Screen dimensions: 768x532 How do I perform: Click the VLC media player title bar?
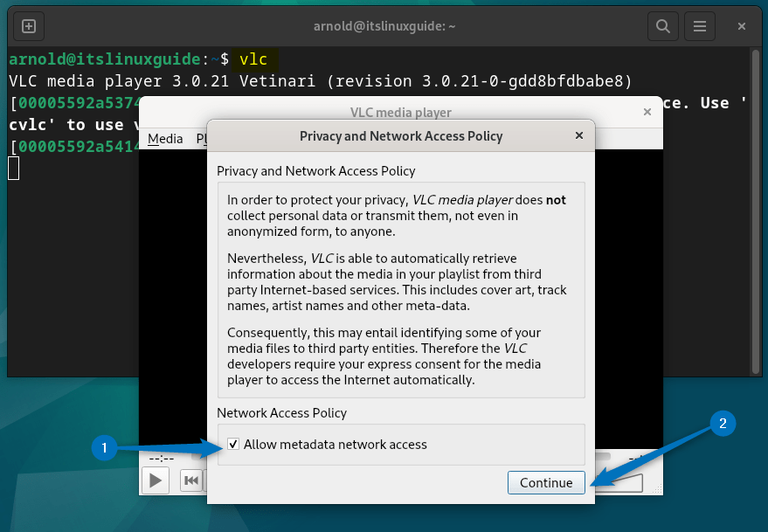point(400,112)
